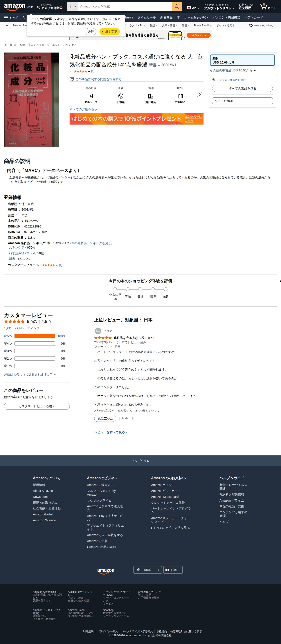Expand rating popover chevron under title
This screenshot has height=644, width=281.
coord(89,71)
